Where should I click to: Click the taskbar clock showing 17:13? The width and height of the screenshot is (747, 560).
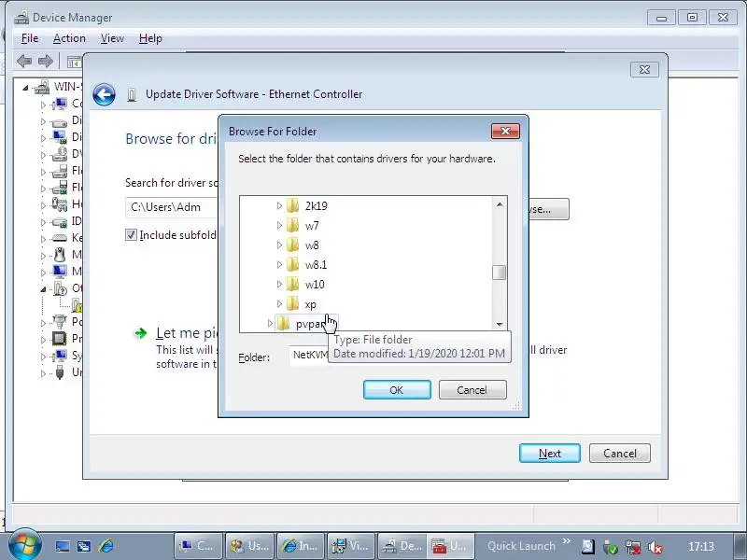point(701,547)
